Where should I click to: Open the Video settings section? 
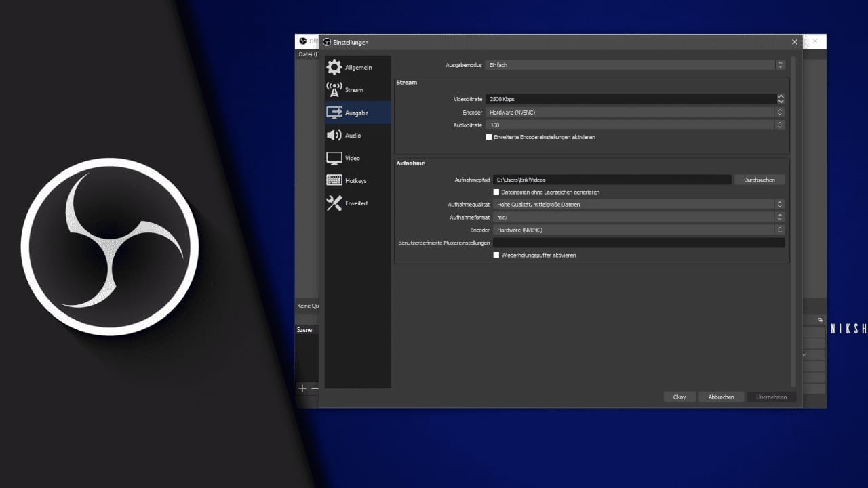[357, 158]
